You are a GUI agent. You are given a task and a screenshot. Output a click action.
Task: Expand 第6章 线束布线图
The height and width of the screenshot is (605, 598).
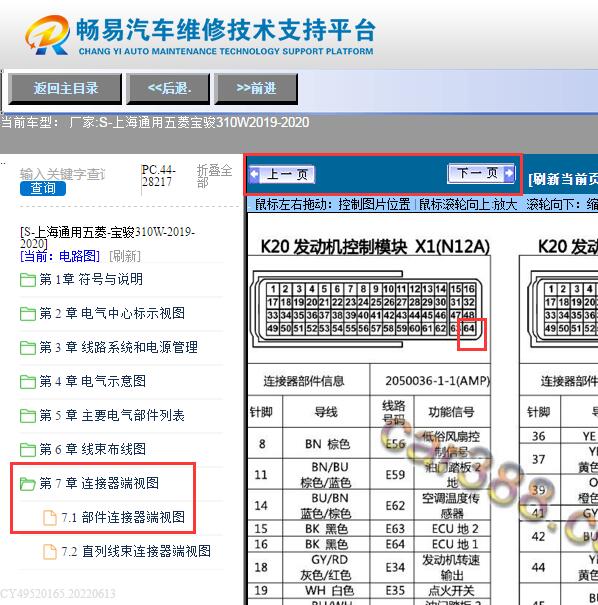pos(93,449)
